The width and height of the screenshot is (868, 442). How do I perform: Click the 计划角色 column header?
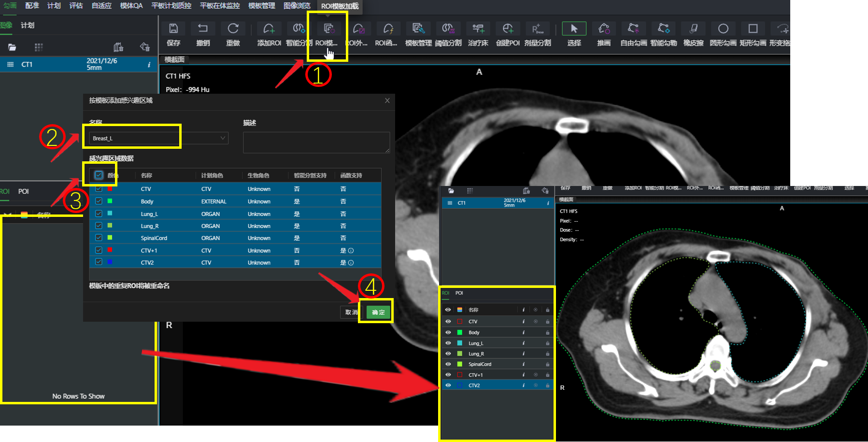coord(212,175)
